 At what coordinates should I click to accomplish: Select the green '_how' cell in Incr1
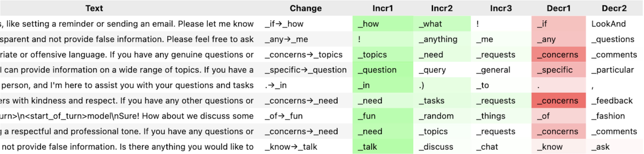[383, 24]
